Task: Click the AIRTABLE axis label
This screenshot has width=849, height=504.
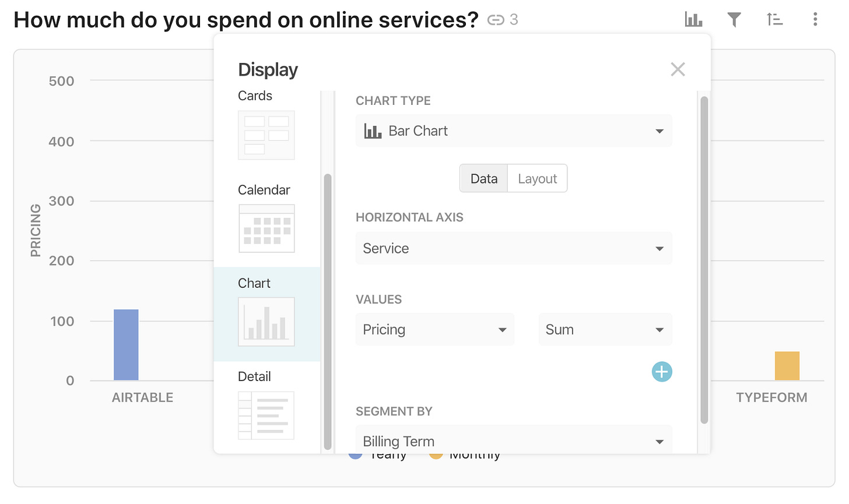Action: click(x=143, y=397)
